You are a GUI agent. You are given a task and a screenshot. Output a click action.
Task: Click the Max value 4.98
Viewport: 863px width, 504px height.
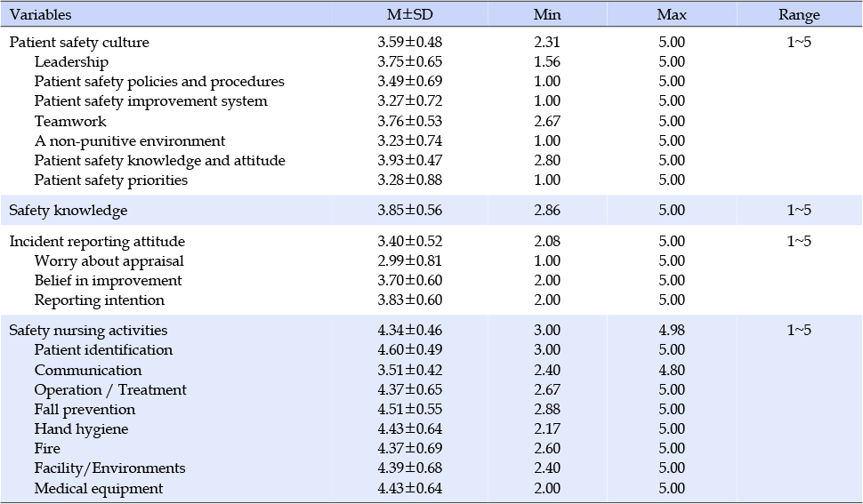[672, 331]
